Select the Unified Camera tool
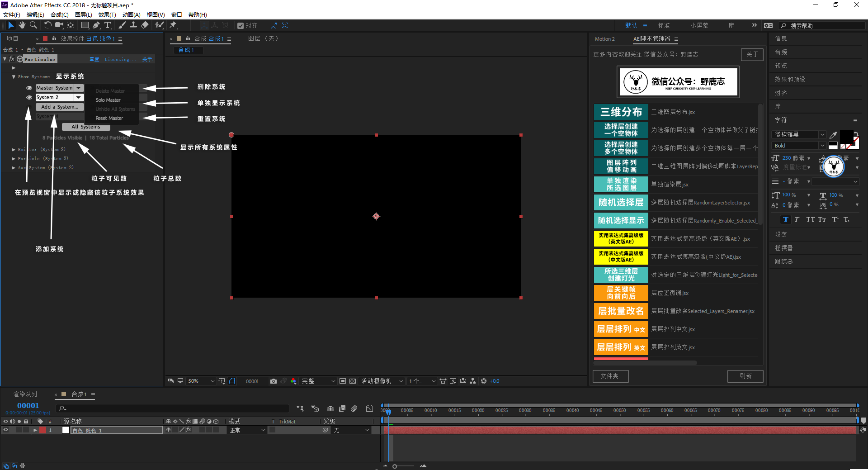Image resolution: width=868 pixels, height=470 pixels. click(59, 25)
